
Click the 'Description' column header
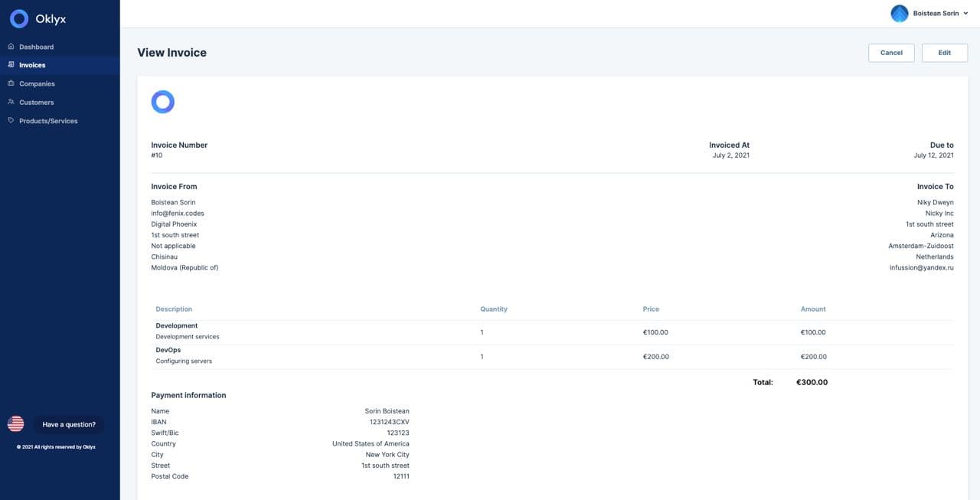pyautogui.click(x=174, y=309)
